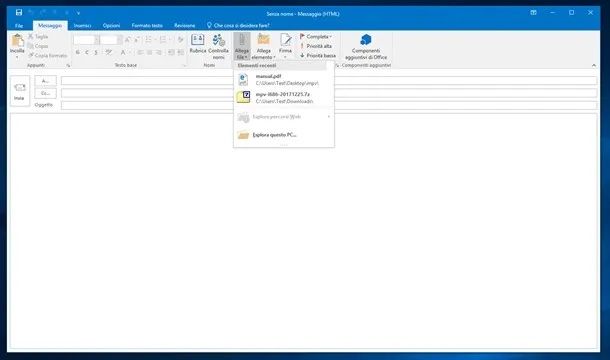
Task: Click into the Oggetto subject field
Action: coord(329,105)
